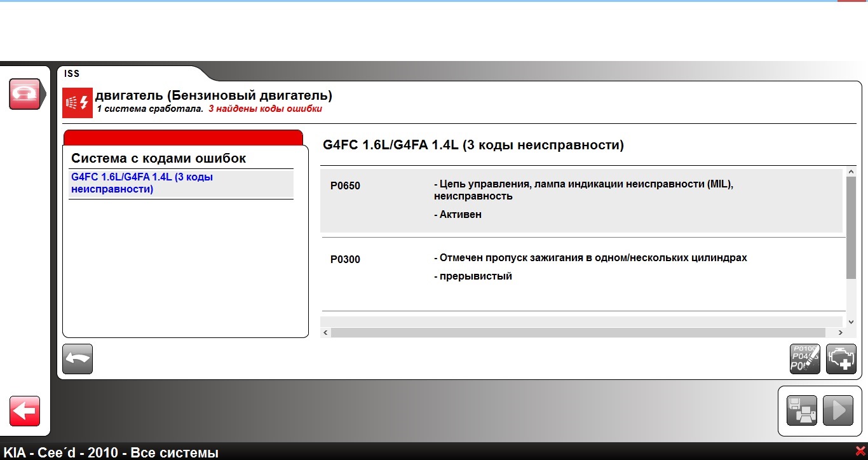Click the '3 найдены коды ошибки' red text
The image size is (868, 460).
265,109
